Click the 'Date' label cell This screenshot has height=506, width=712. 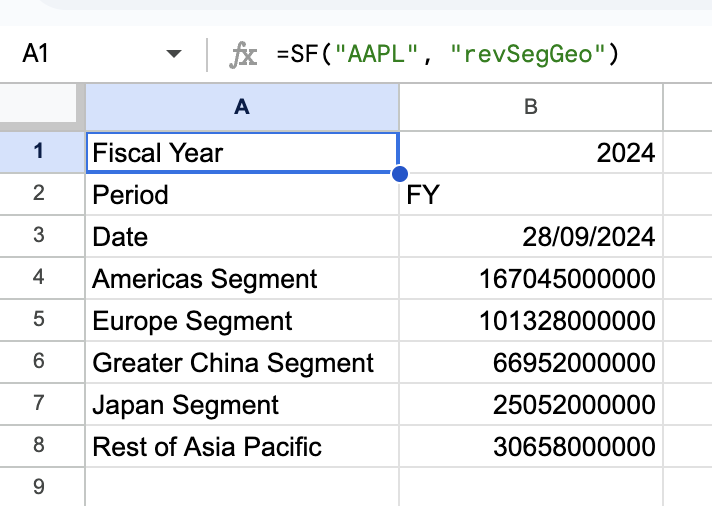(242, 236)
